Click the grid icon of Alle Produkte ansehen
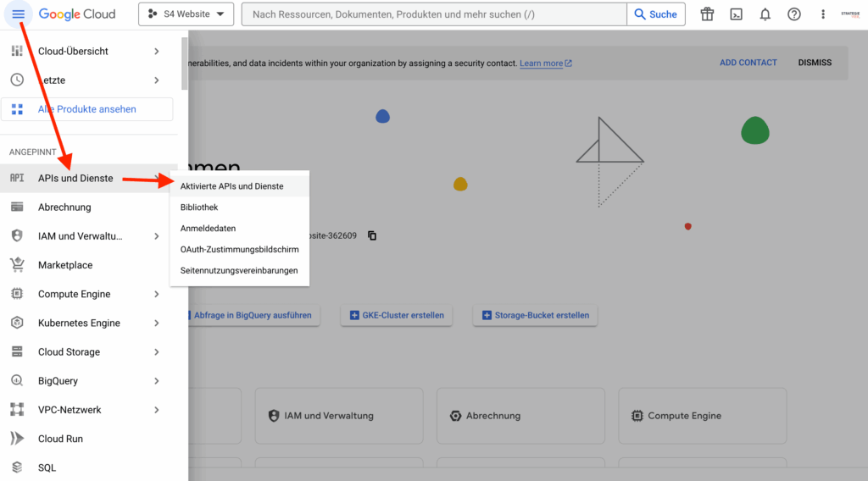868x481 pixels. point(17,109)
